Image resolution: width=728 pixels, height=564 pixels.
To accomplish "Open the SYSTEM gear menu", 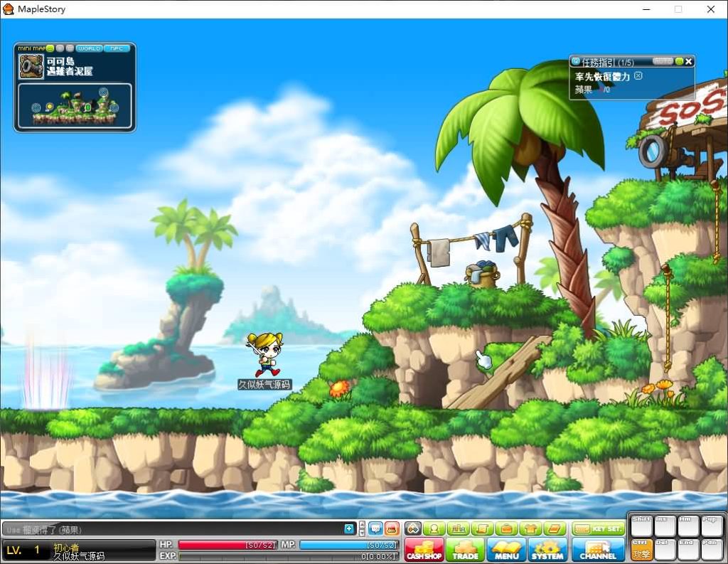I will [x=547, y=550].
